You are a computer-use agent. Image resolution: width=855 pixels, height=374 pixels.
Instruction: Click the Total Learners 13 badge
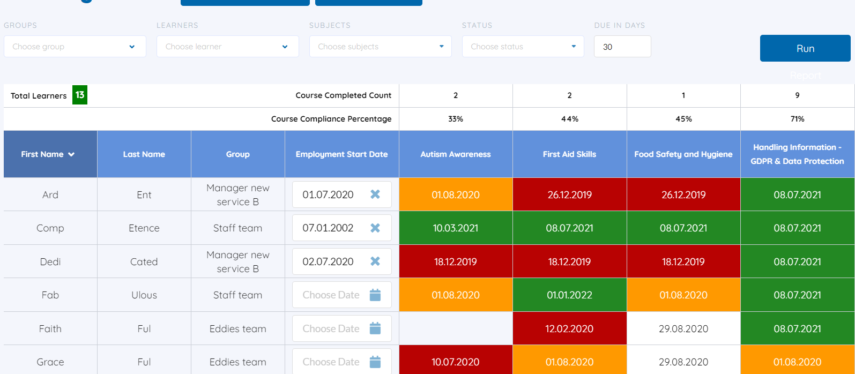click(80, 95)
